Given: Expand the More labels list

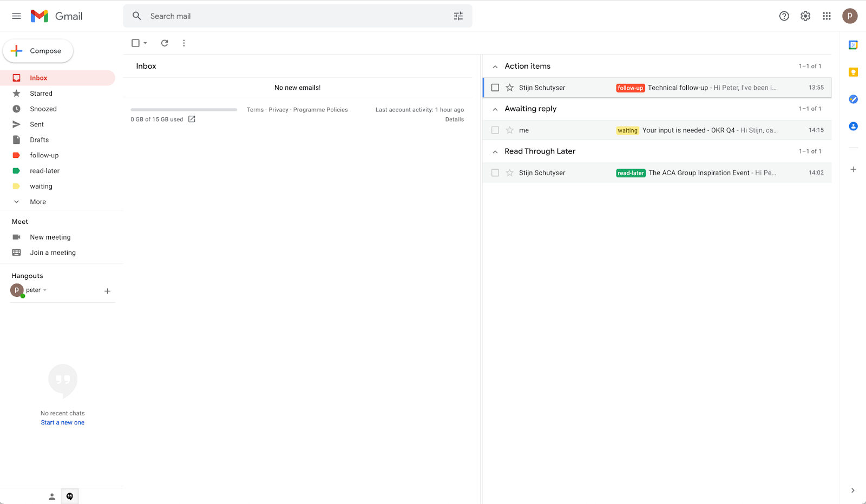Looking at the screenshot, I should 38,202.
